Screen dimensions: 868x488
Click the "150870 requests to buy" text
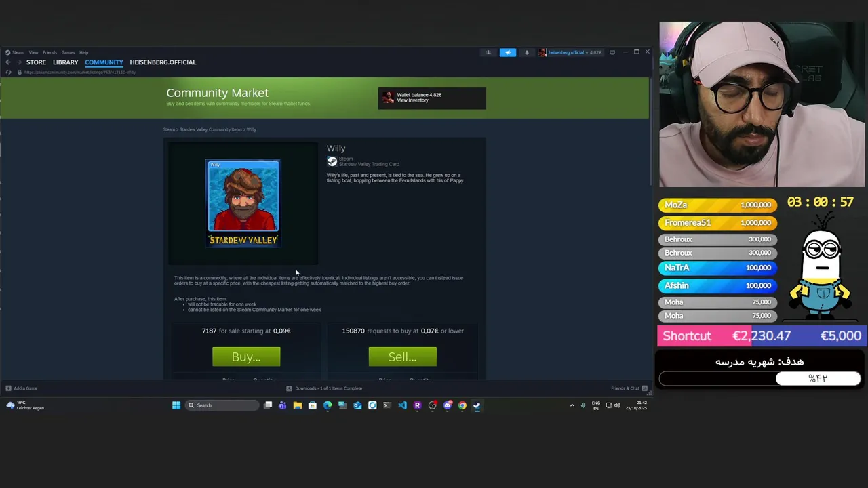(403, 331)
